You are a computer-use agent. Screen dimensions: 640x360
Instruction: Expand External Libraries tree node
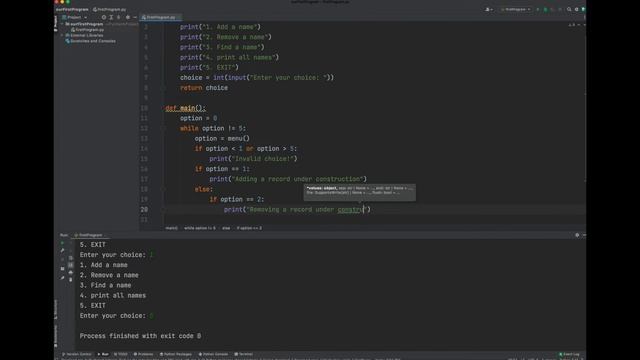click(62, 36)
